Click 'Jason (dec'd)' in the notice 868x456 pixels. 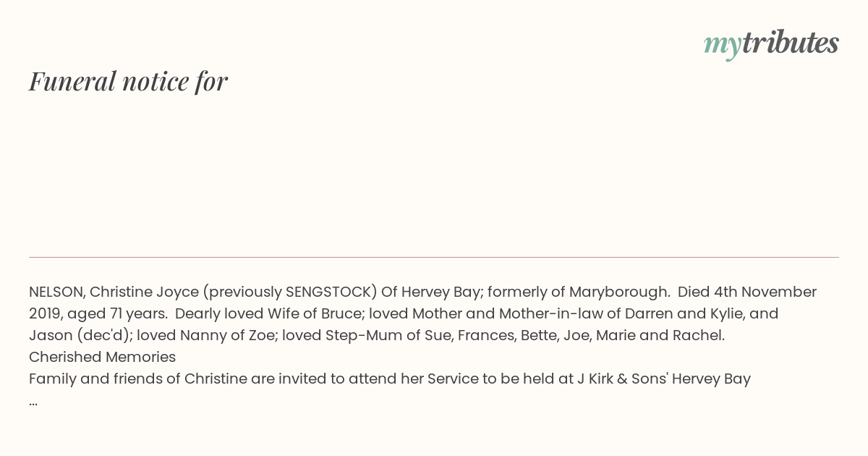point(80,336)
